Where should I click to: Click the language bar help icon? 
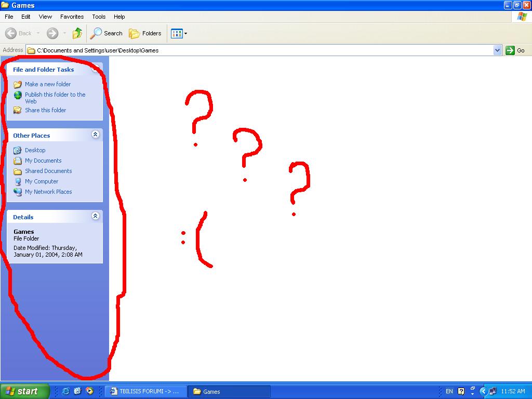click(x=461, y=391)
